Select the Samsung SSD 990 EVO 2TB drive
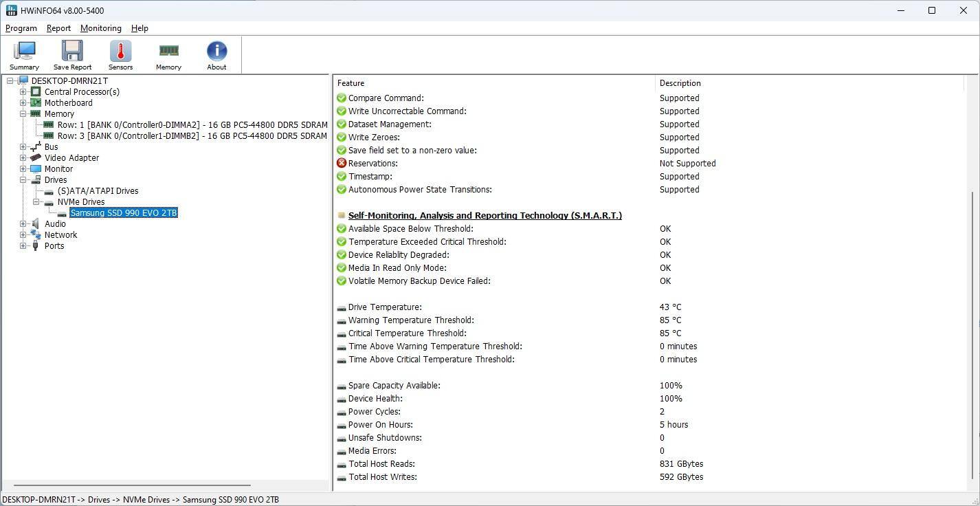 [124, 213]
